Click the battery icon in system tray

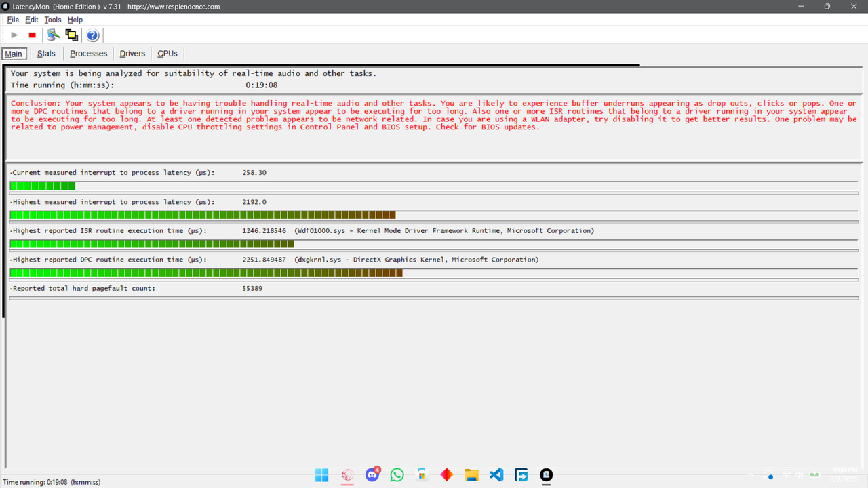point(814,474)
